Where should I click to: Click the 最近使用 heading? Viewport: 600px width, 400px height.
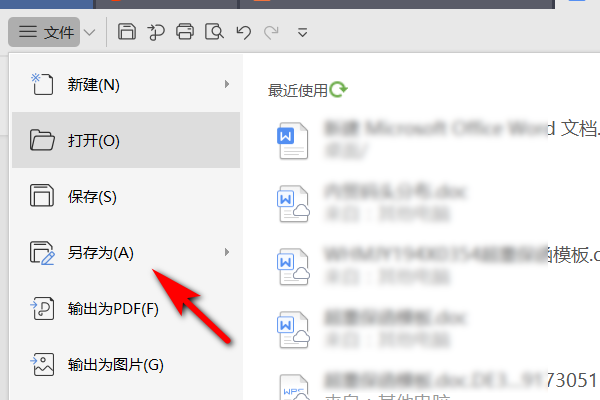tap(298, 90)
